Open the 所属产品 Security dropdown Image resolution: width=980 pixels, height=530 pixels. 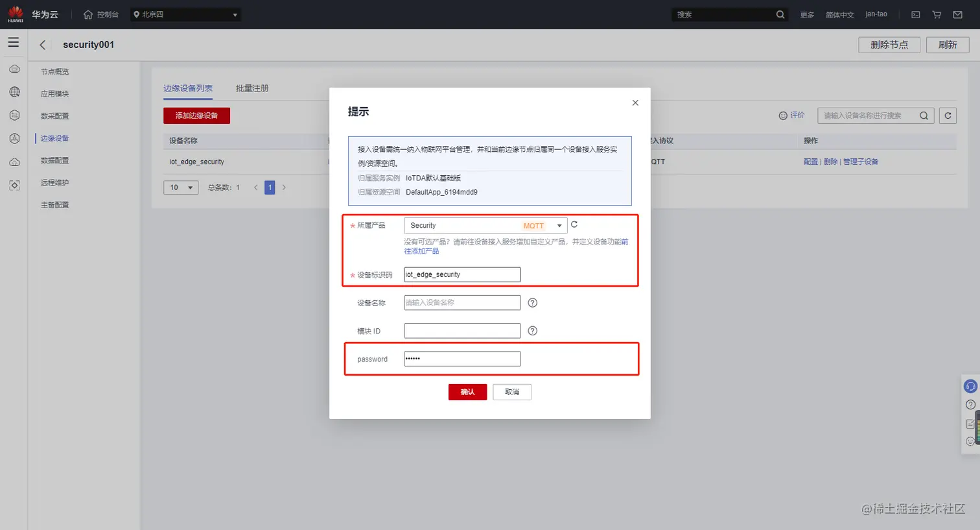click(x=485, y=225)
